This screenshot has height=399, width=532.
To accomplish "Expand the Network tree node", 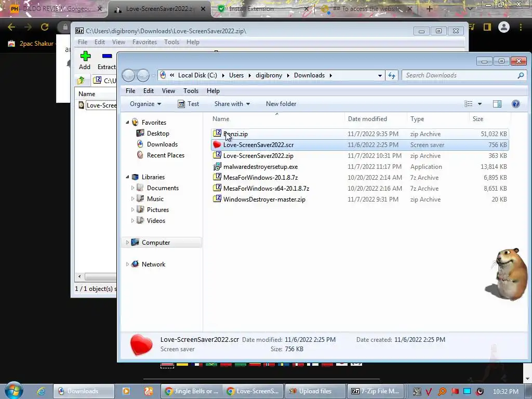I will [x=128, y=264].
